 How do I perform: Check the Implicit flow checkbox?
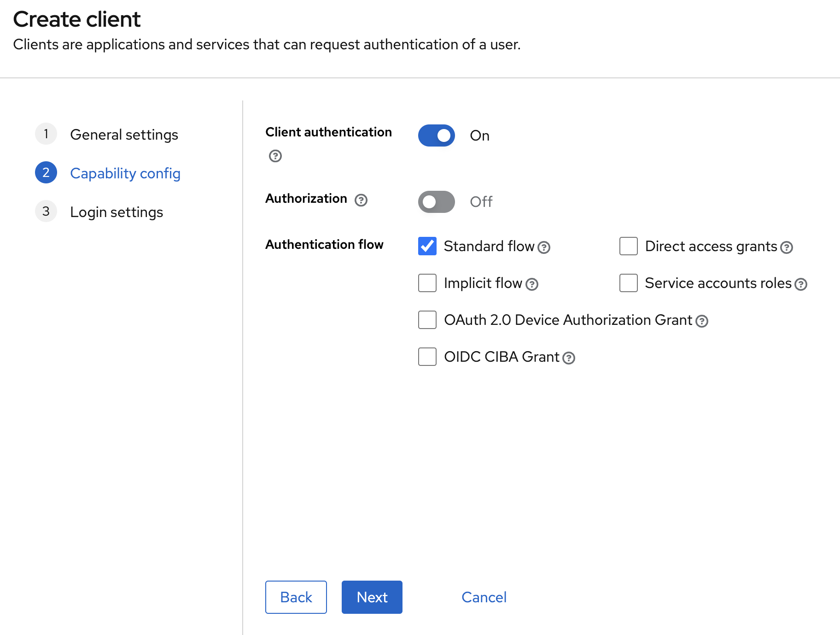(x=427, y=283)
